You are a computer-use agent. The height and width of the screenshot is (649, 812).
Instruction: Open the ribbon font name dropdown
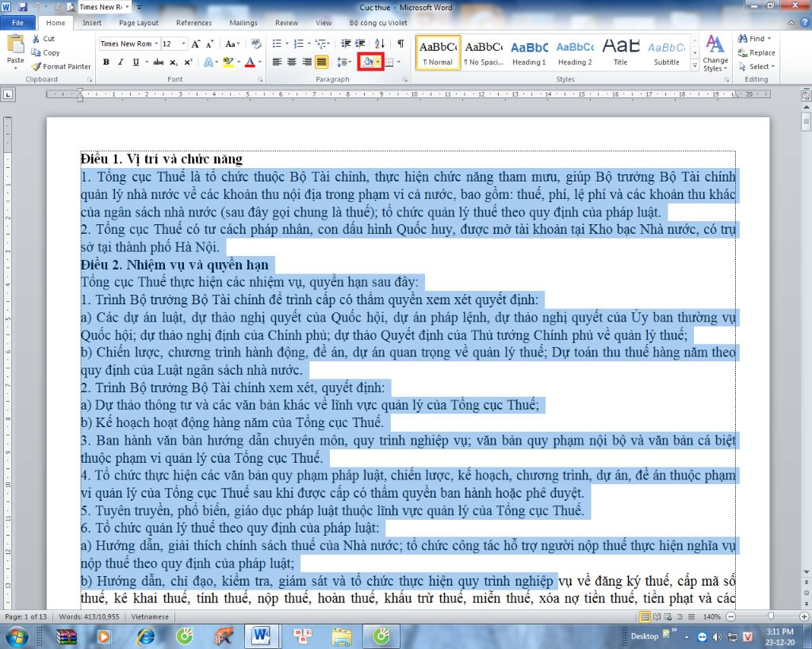tap(156, 44)
